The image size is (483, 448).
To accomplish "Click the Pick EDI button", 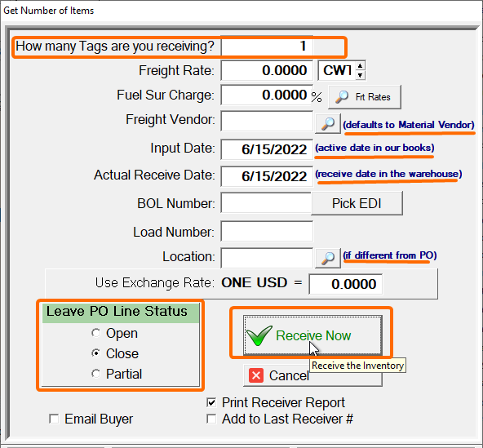I will tap(357, 203).
